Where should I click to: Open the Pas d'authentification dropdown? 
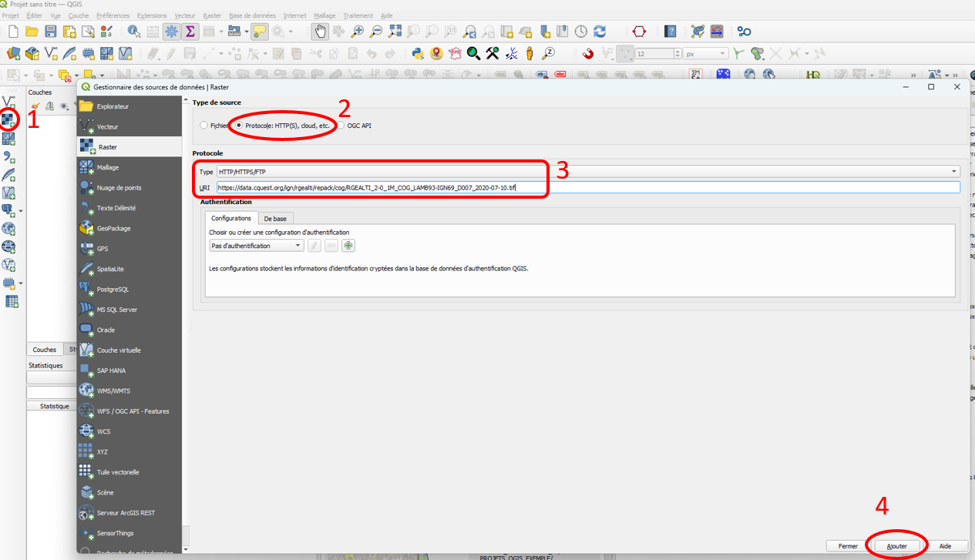coord(257,246)
